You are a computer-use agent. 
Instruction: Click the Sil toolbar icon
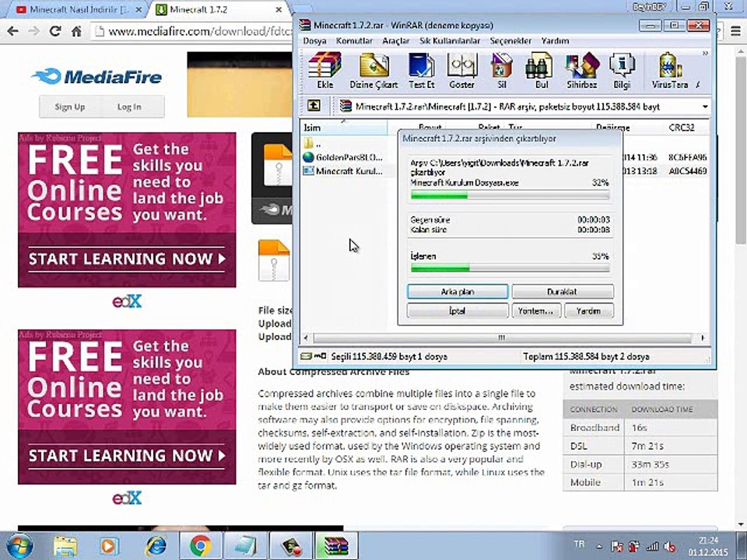click(502, 71)
